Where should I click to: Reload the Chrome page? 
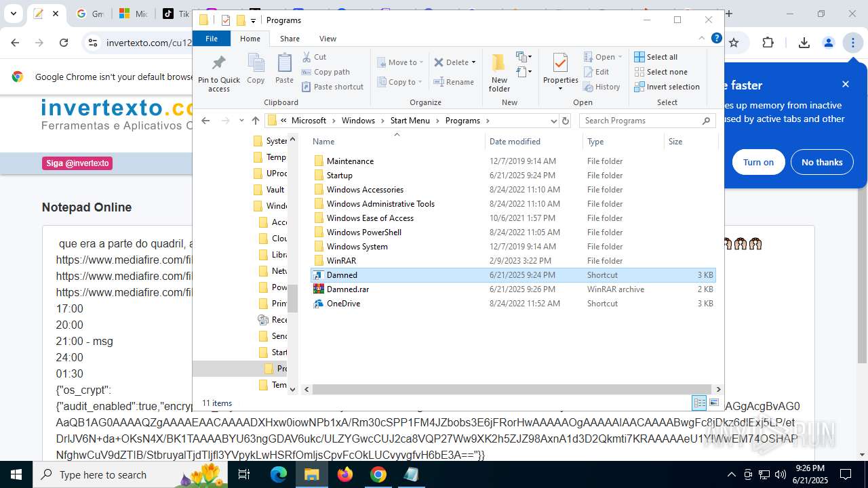point(64,43)
